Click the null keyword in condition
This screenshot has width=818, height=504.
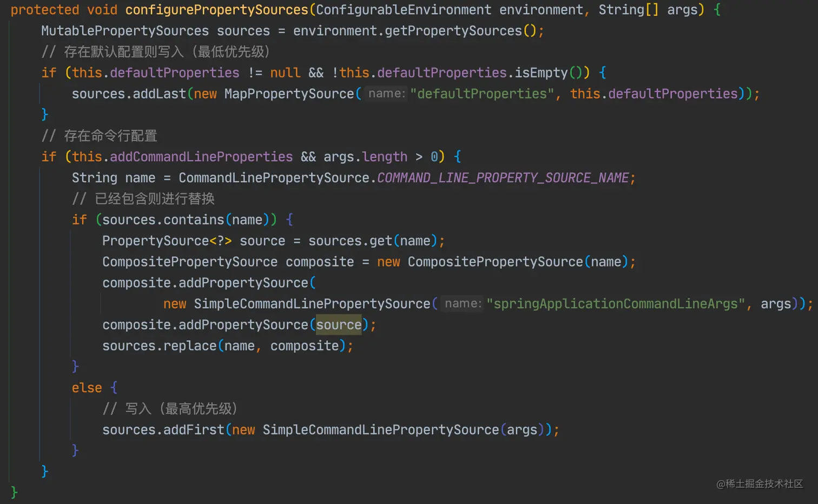(285, 73)
